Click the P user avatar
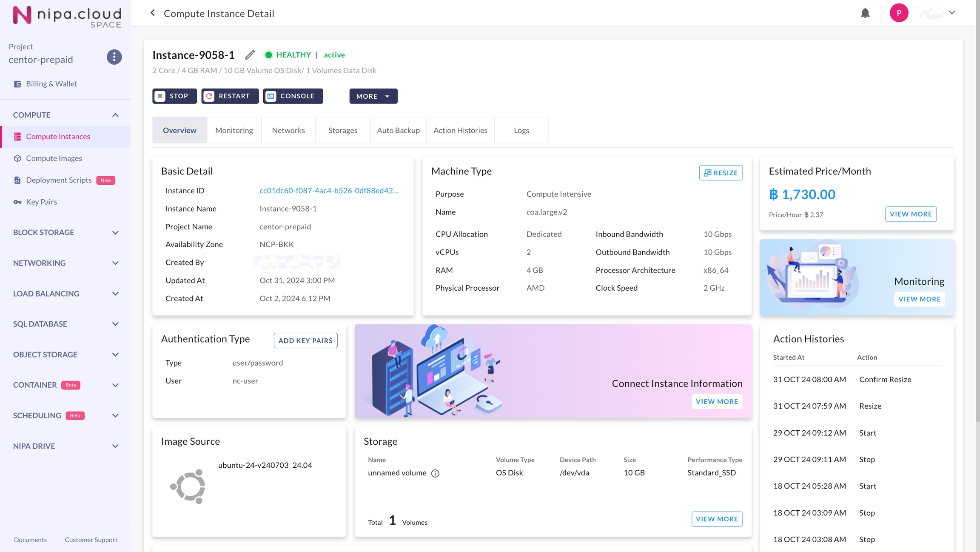This screenshot has height=552, width=980. click(898, 13)
